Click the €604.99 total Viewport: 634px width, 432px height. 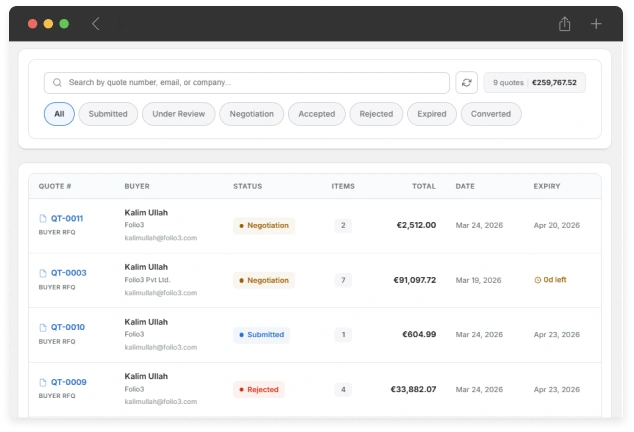419,335
